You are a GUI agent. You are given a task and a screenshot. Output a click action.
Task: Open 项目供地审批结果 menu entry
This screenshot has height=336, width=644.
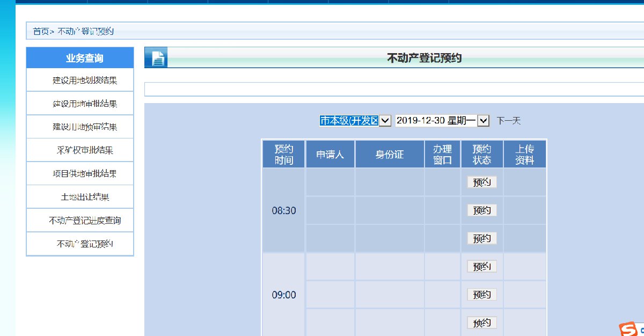pos(85,174)
